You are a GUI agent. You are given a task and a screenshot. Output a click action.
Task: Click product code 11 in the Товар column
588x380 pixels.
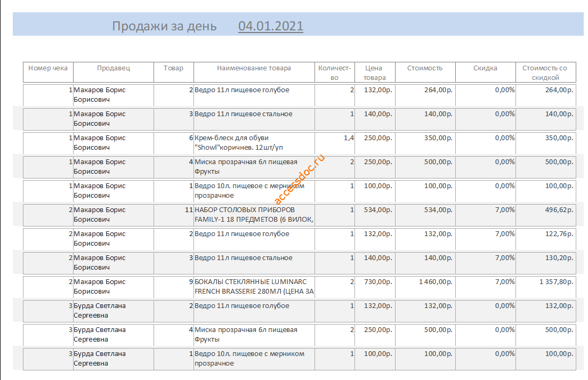189,210
